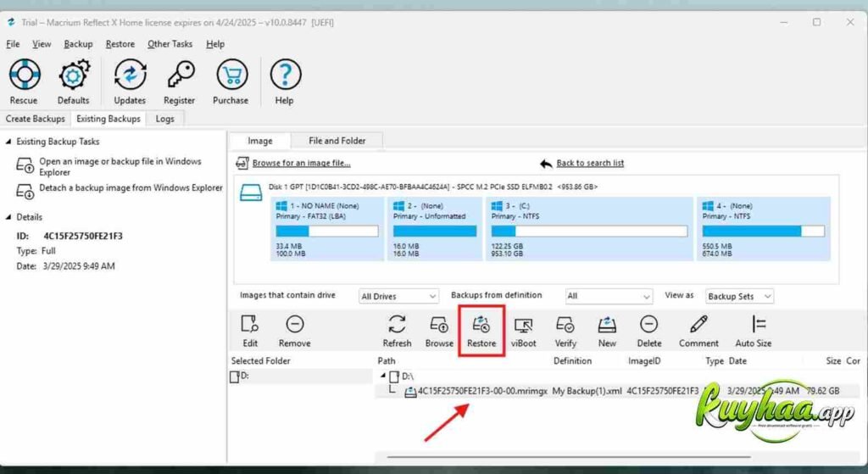Open the Help question mark icon
Viewport: 868px width, 474px height.
point(285,82)
